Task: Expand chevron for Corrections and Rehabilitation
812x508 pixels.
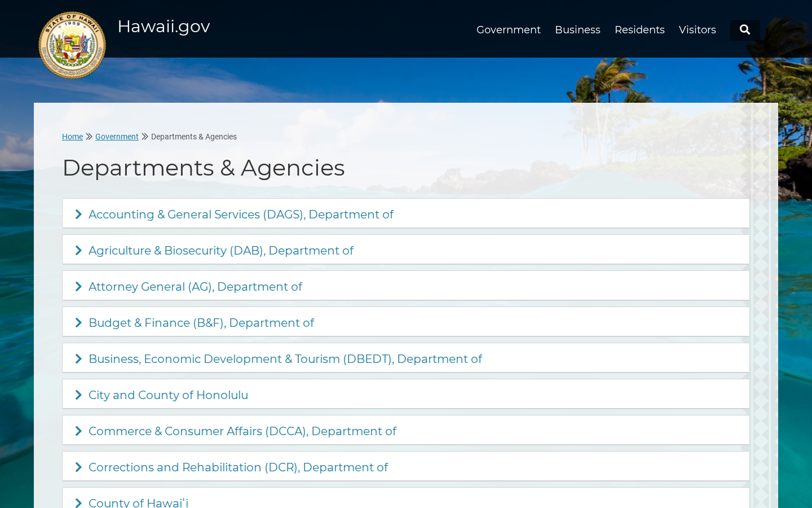Action: coord(78,467)
